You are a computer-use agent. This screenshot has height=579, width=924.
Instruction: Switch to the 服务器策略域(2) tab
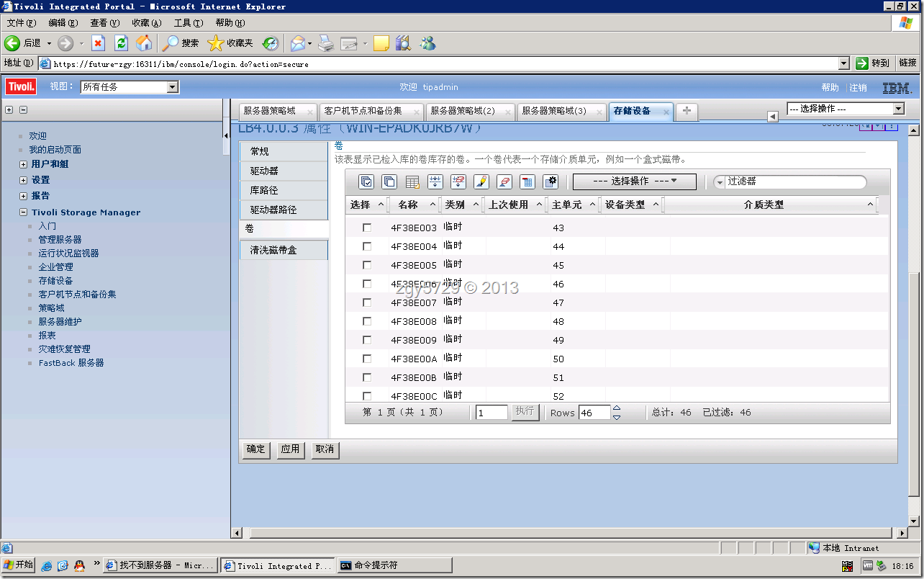pos(463,111)
